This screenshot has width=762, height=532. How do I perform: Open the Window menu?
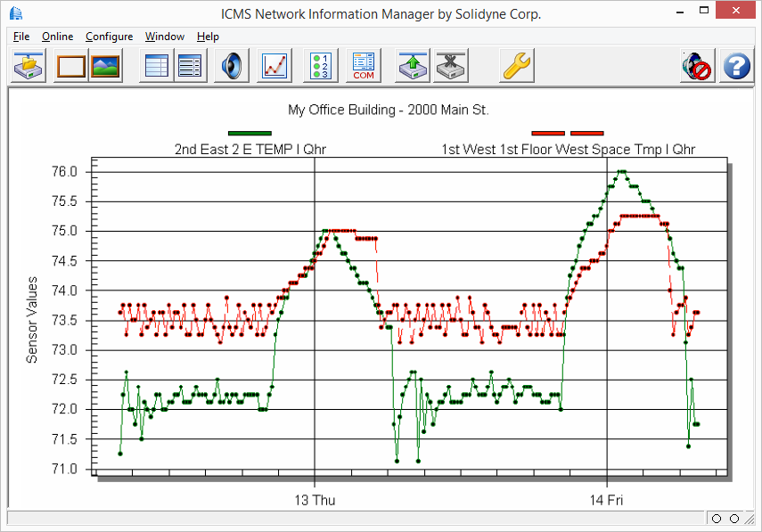(x=164, y=37)
